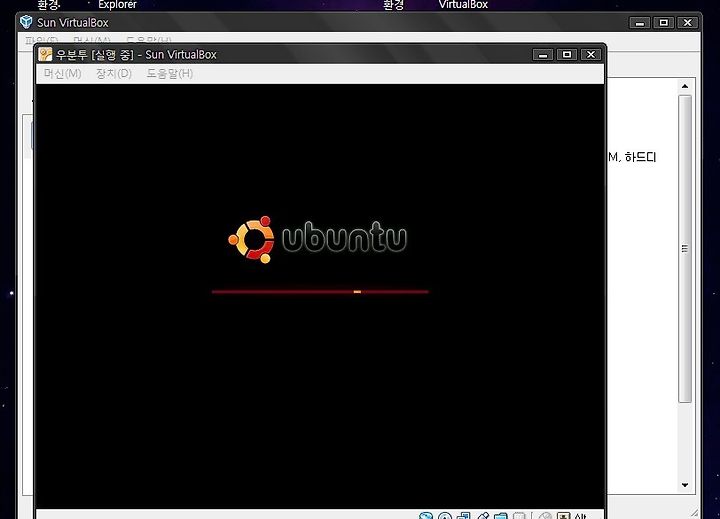This screenshot has height=519, width=720.
Task: Click the resize grip of the Sun VirtualBox window
Action: pos(694,513)
